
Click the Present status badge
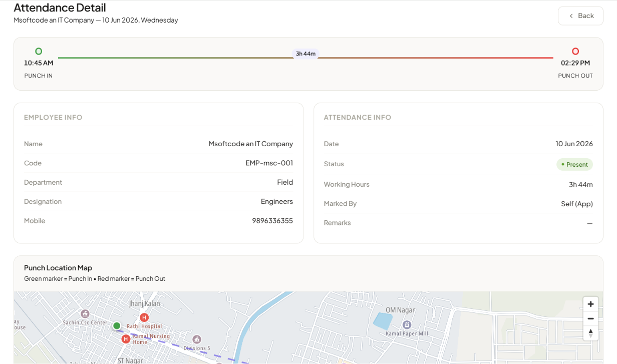tap(574, 164)
